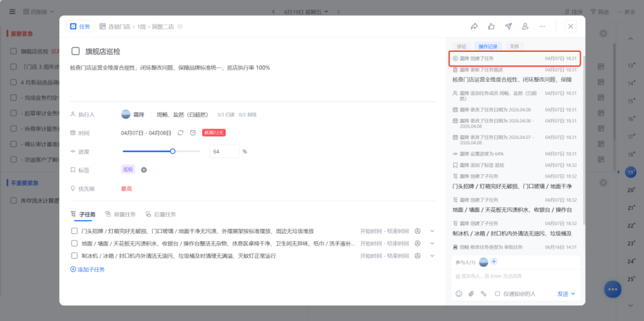Screen dimensions: 644x321
Task: Click the progress slider handle at 64%
Action: 172,152
